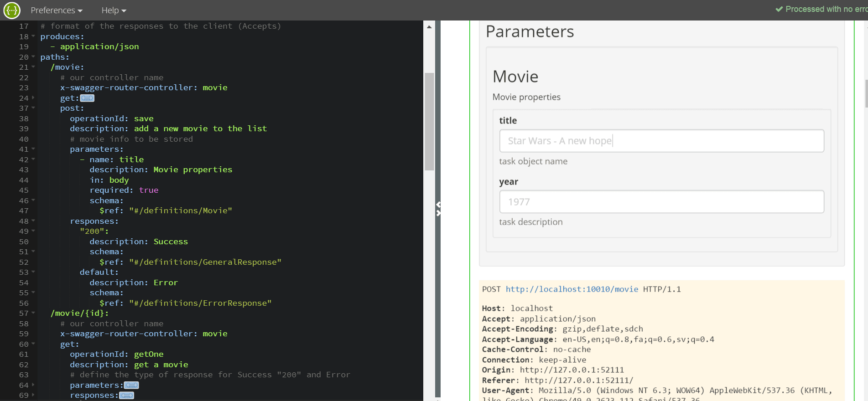Collapse the name: title item at line 42
Screen dimensions: 868x401
click(x=33, y=159)
